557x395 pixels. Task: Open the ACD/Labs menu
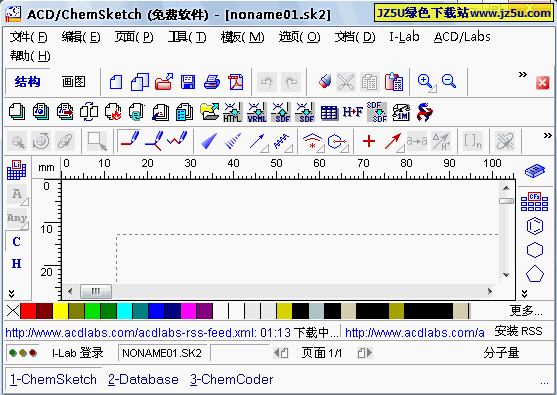click(x=462, y=37)
